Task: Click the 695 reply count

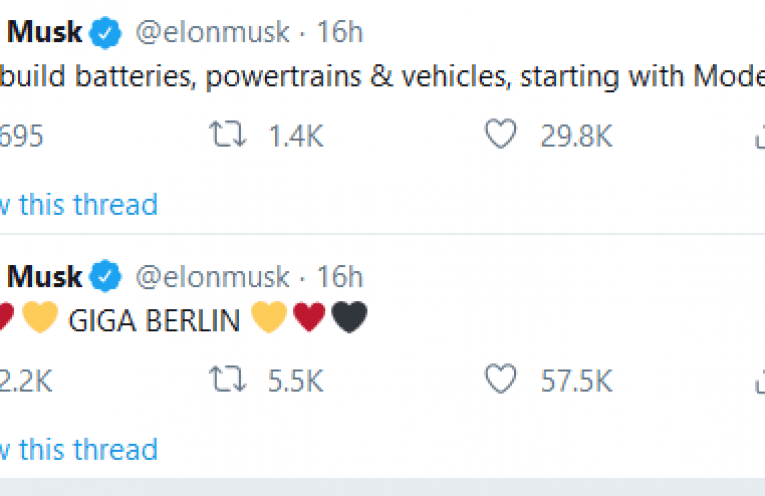Action: tap(21, 136)
